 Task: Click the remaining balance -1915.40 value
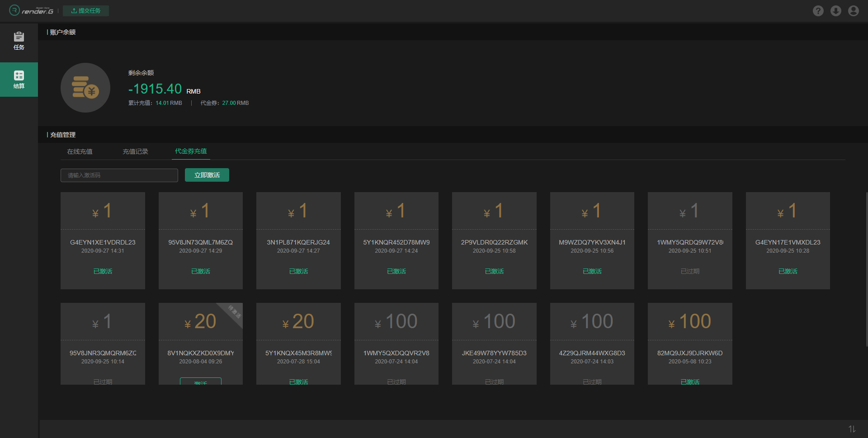coord(155,89)
